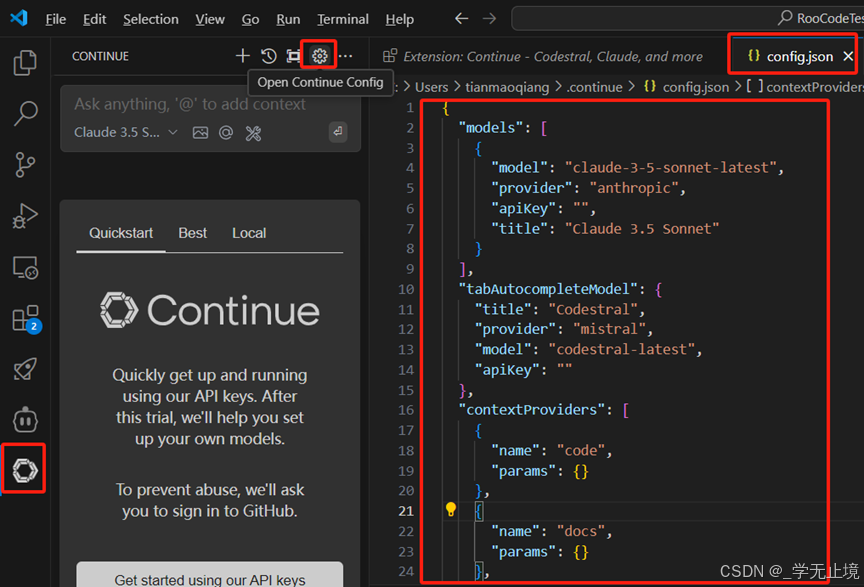The height and width of the screenshot is (587, 864).
Task: Open the Claude 3.5 Sonnet model dropdown
Action: [x=126, y=132]
